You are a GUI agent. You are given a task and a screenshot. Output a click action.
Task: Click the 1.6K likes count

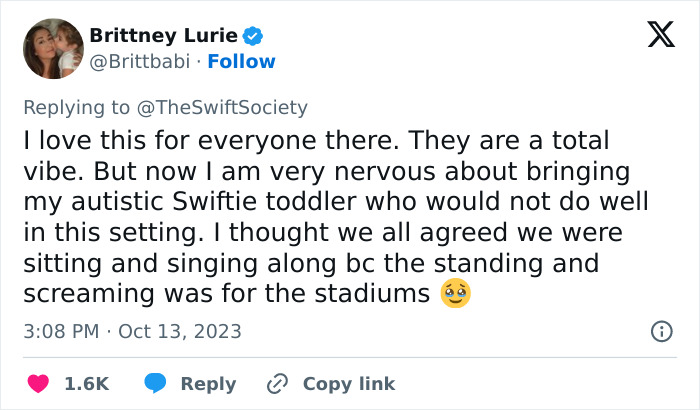(86, 384)
